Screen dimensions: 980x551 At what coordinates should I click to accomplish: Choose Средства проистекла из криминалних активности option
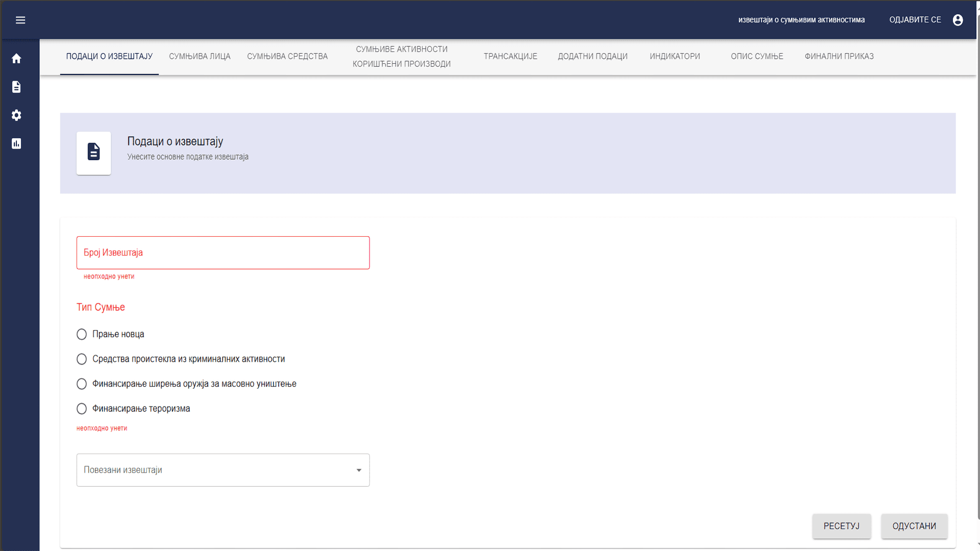[82, 359]
